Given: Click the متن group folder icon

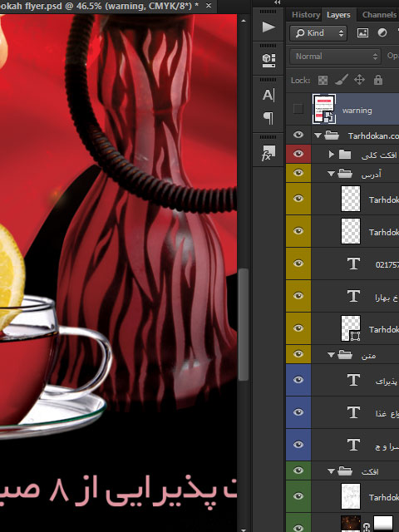Looking at the screenshot, I should click(x=345, y=355).
